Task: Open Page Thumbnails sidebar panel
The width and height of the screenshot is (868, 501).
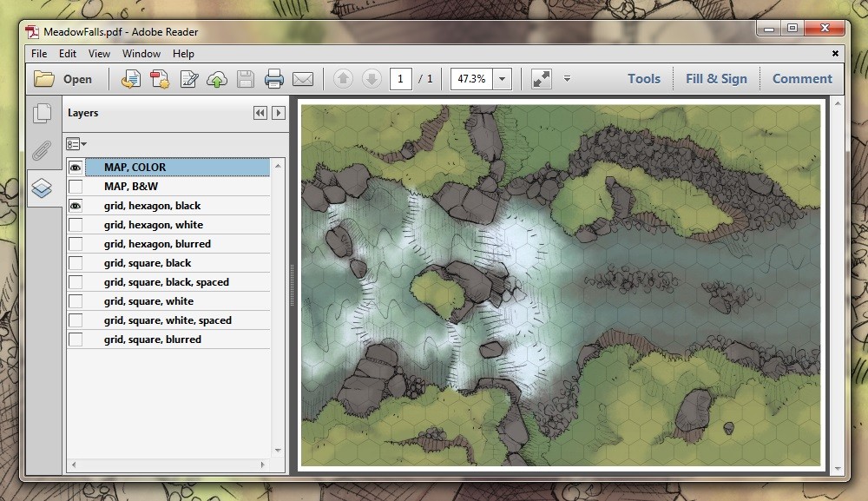Action: pyautogui.click(x=42, y=113)
